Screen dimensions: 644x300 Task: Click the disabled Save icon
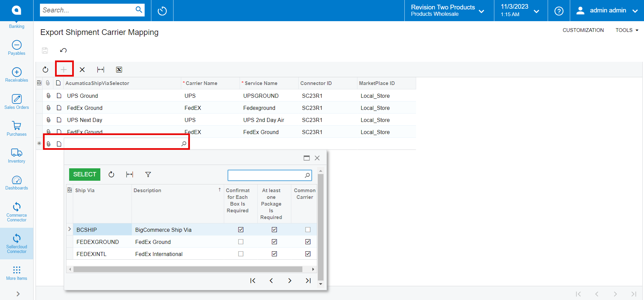click(x=45, y=50)
